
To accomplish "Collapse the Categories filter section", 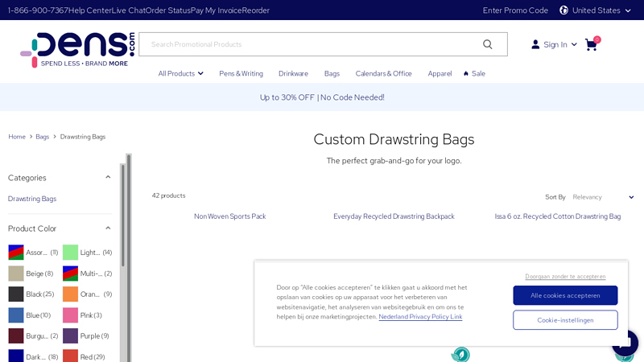I will 108,177.
